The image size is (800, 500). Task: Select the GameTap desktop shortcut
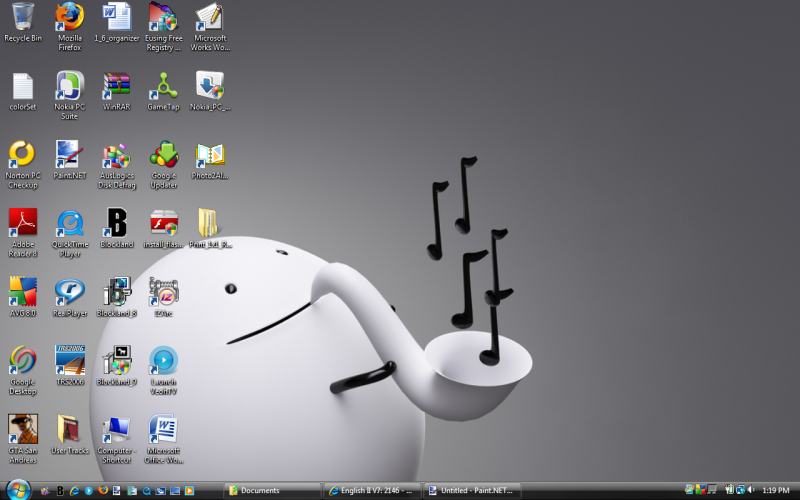click(x=163, y=92)
